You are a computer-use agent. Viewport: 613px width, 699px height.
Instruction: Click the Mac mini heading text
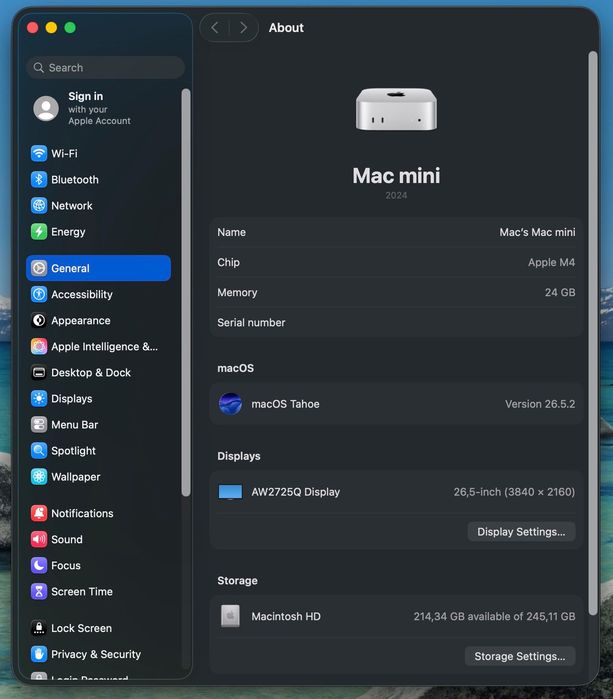click(x=396, y=175)
